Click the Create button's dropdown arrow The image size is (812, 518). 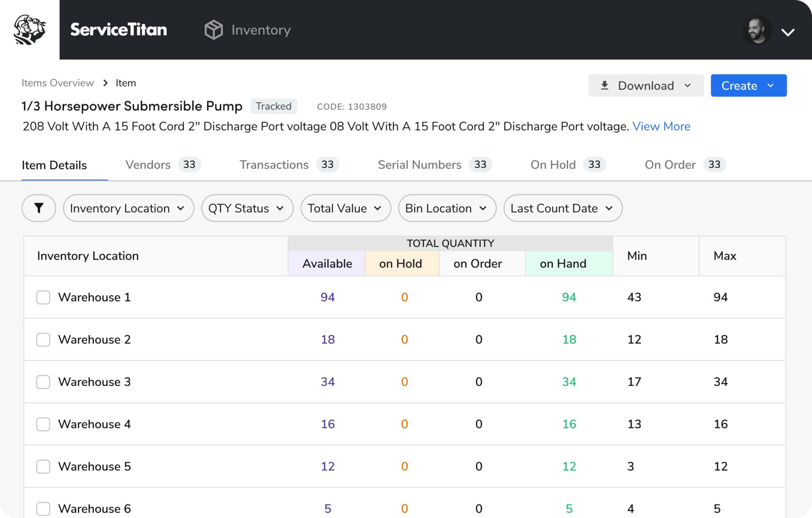770,86
